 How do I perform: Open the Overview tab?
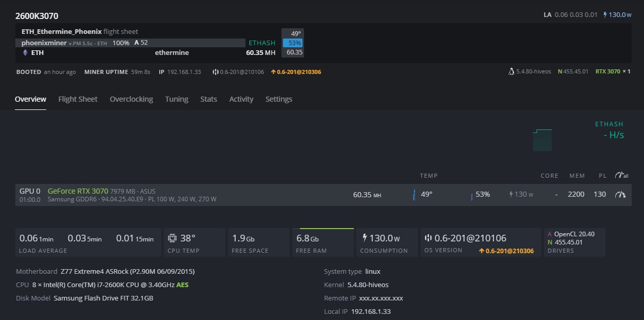click(x=30, y=99)
